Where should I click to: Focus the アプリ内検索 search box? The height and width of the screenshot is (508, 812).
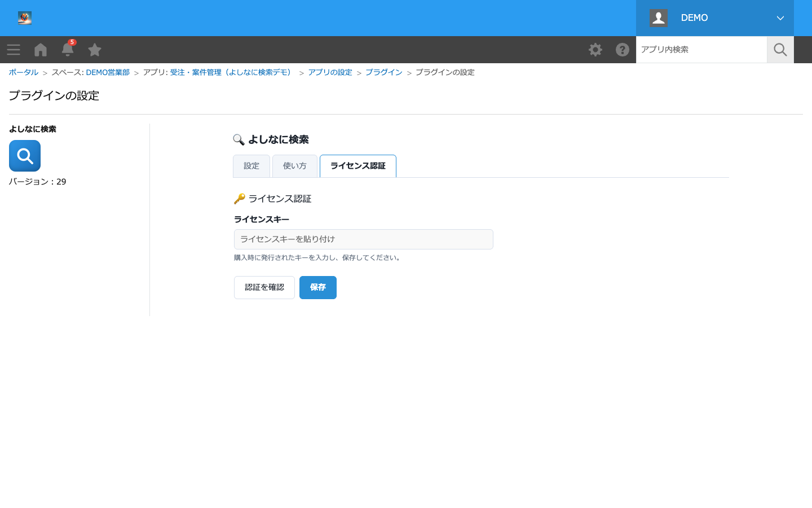point(701,50)
